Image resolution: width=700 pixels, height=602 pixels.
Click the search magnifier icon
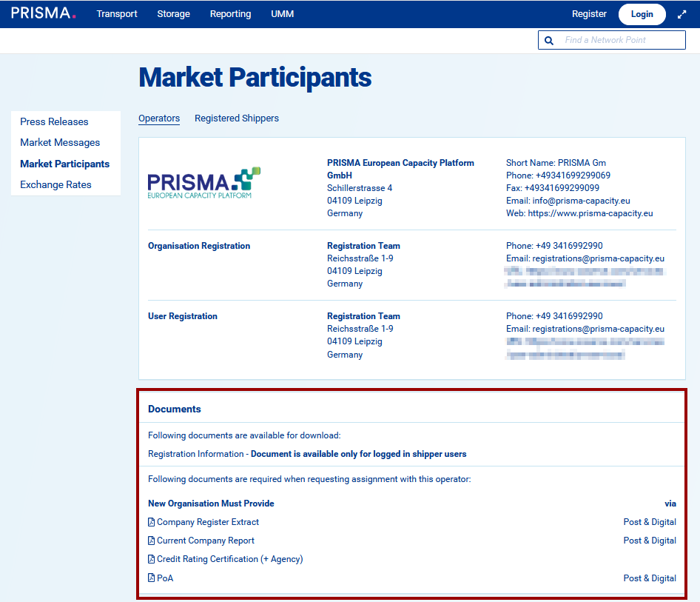click(549, 41)
